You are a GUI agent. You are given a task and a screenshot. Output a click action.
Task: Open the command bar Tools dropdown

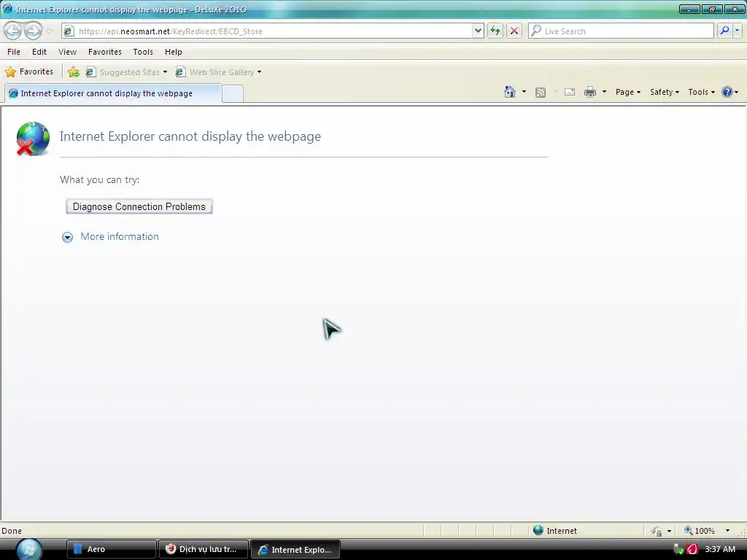coord(701,92)
